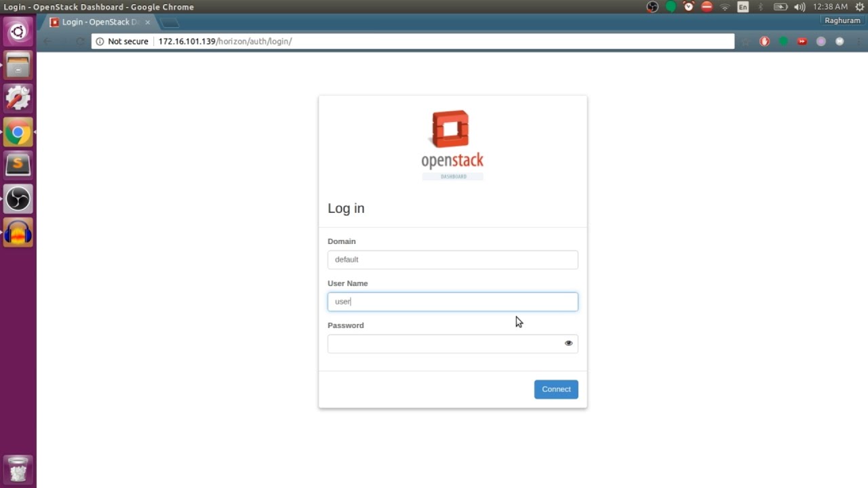This screenshot has height=488, width=868.
Task: Click Google Chrome launcher icon
Action: point(18,132)
